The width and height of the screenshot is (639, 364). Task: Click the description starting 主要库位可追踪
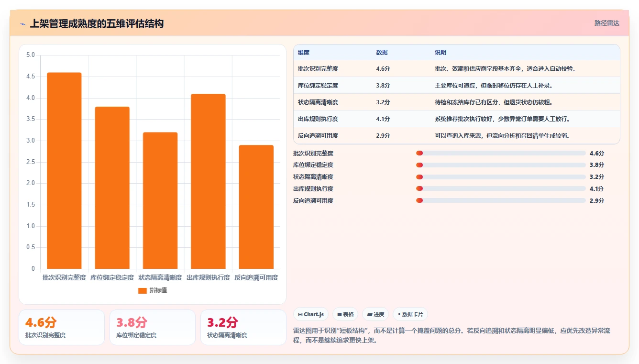pos(494,86)
